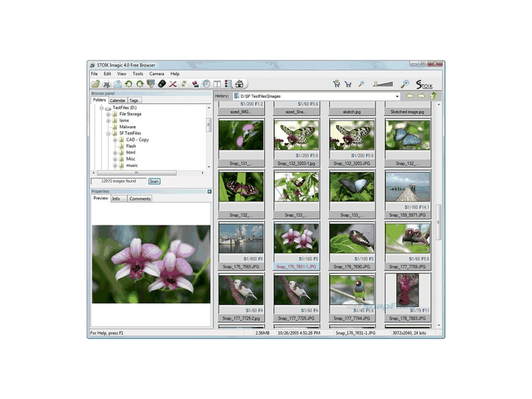Close the Properties panel
The width and height of the screenshot is (532, 399).
pyautogui.click(x=209, y=192)
